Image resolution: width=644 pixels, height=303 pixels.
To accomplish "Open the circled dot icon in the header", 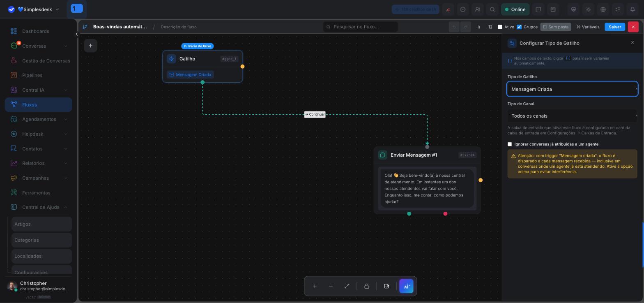I will tap(463, 9).
